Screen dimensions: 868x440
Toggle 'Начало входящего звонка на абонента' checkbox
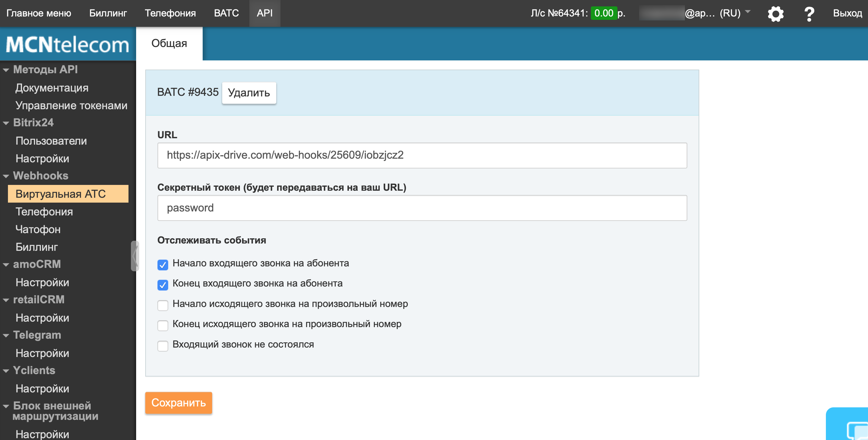[x=163, y=265]
